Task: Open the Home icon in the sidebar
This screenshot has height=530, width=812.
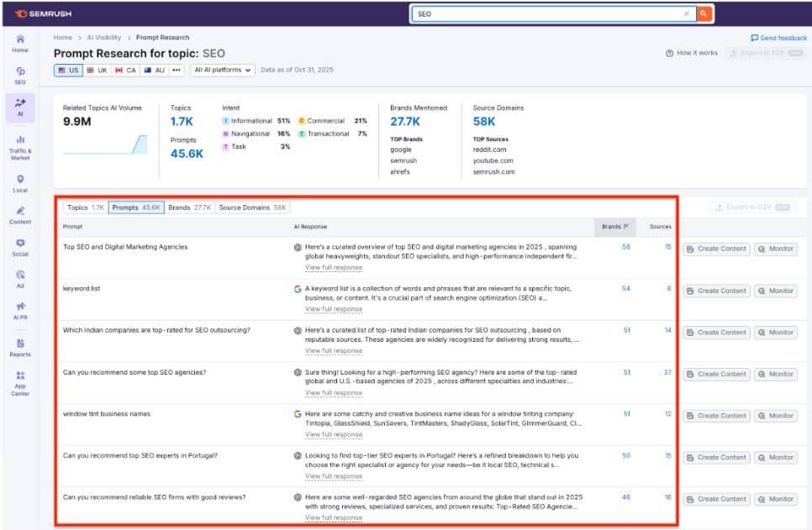Action: (20, 44)
